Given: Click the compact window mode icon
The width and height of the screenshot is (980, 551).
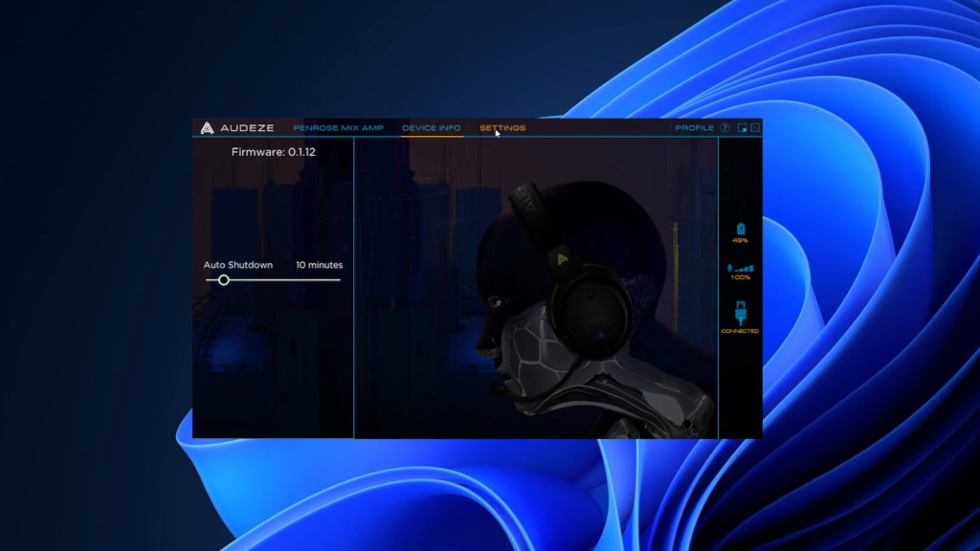Looking at the screenshot, I should coord(742,128).
